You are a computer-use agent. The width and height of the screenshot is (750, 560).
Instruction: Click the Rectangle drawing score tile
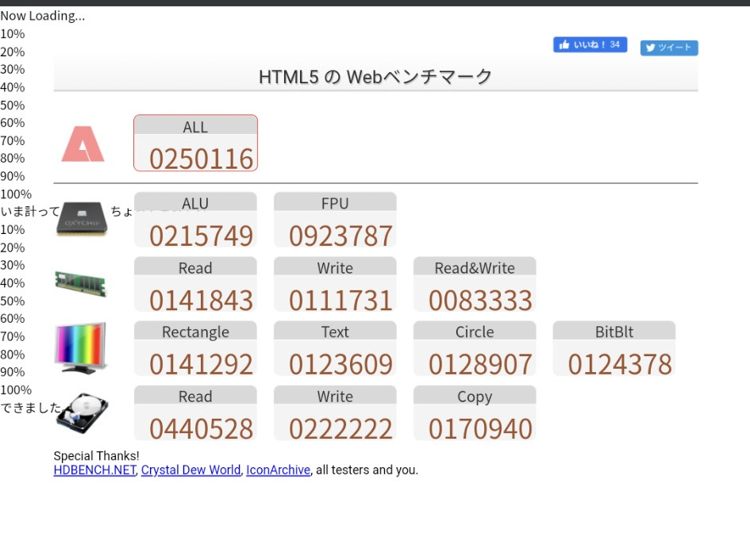tap(195, 348)
